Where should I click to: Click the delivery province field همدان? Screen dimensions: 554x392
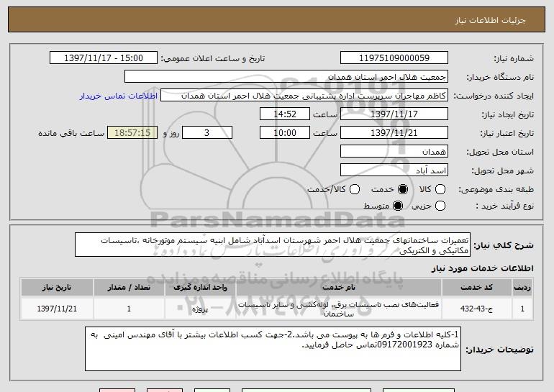pyautogui.click(x=394, y=152)
